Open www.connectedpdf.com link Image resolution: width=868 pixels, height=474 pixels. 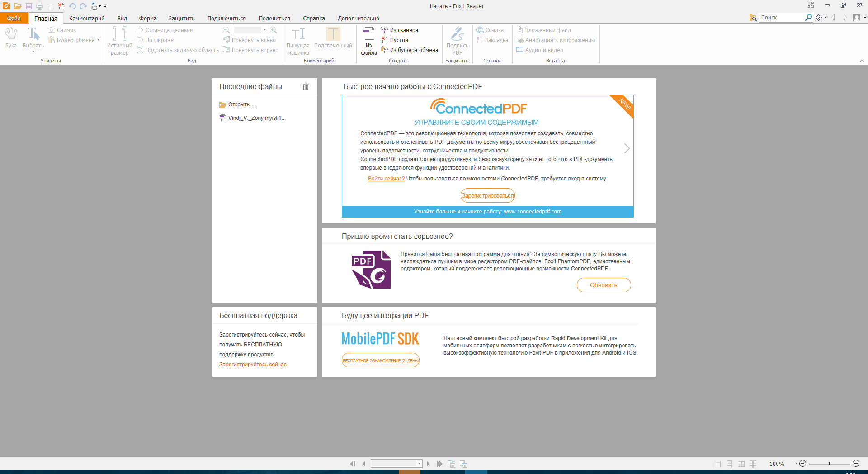[533, 212]
